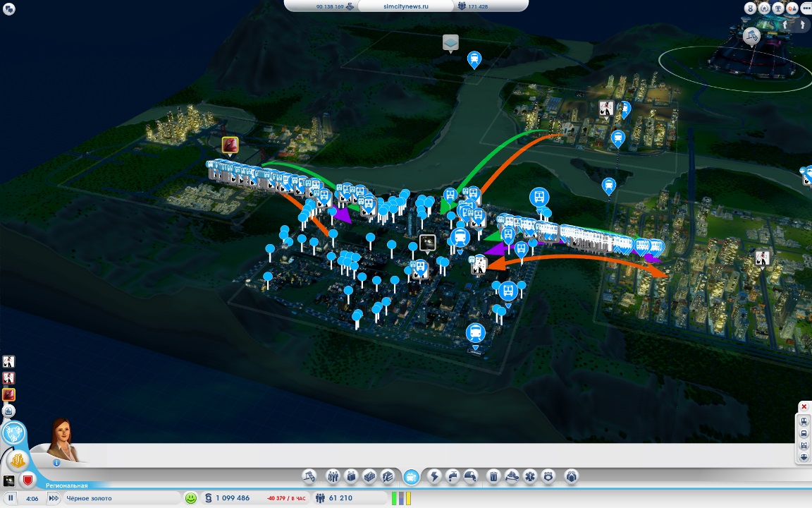
Task: Open the red-bordered protest alert on left
Action: (8, 378)
